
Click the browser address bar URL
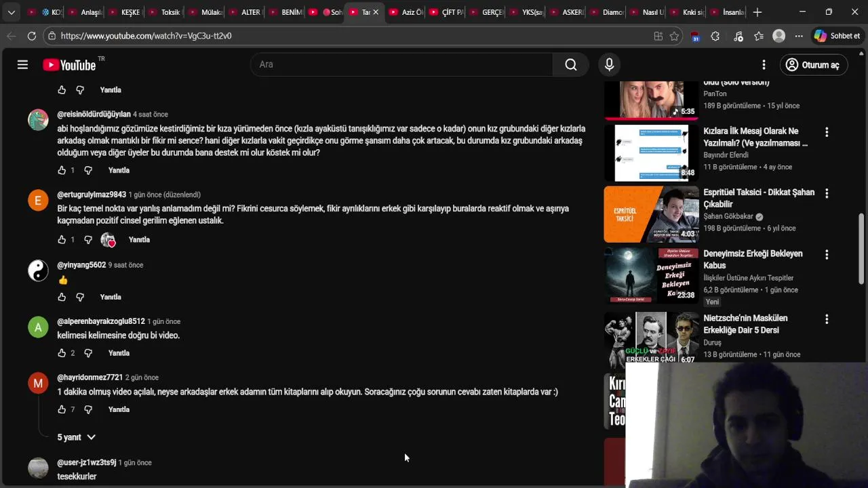[146, 36]
